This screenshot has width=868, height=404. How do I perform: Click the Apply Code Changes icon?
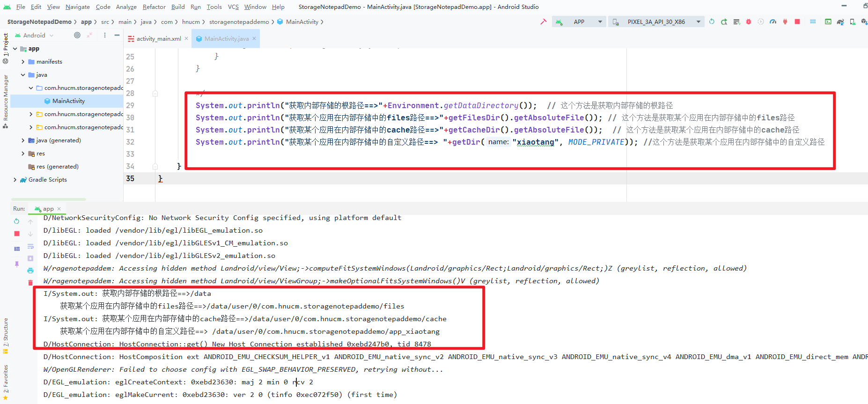[x=736, y=22]
